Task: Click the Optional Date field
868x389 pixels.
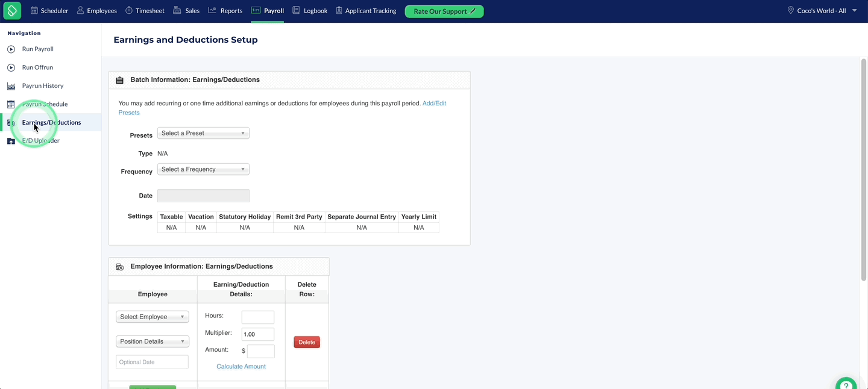Action: coord(152,362)
